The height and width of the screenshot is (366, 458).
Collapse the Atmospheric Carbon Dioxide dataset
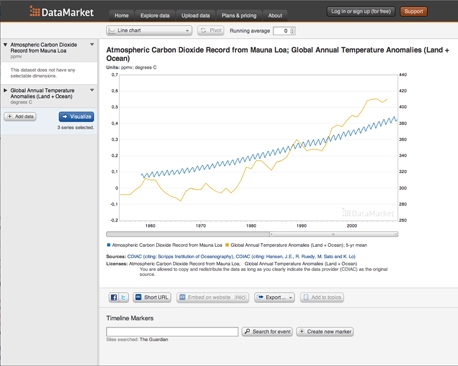click(5, 45)
